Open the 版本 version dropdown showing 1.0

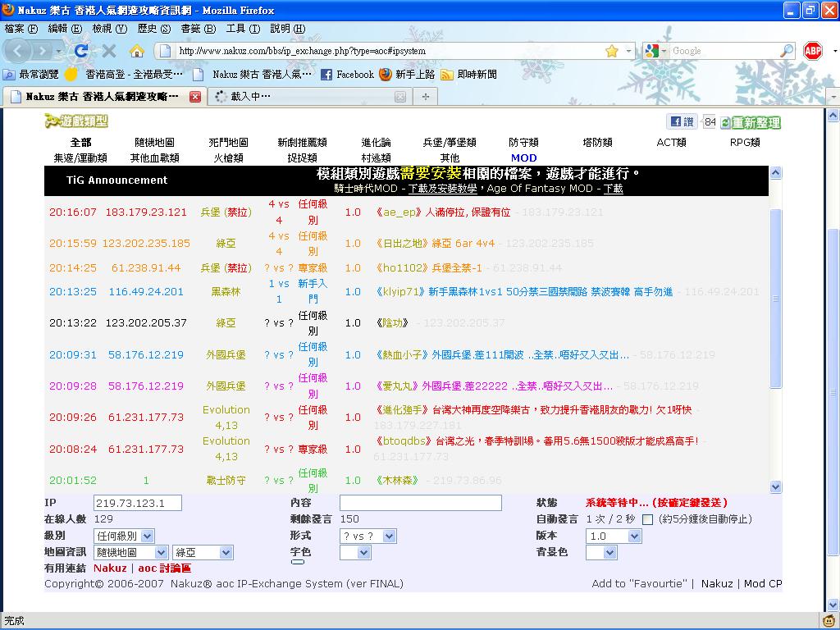(613, 536)
